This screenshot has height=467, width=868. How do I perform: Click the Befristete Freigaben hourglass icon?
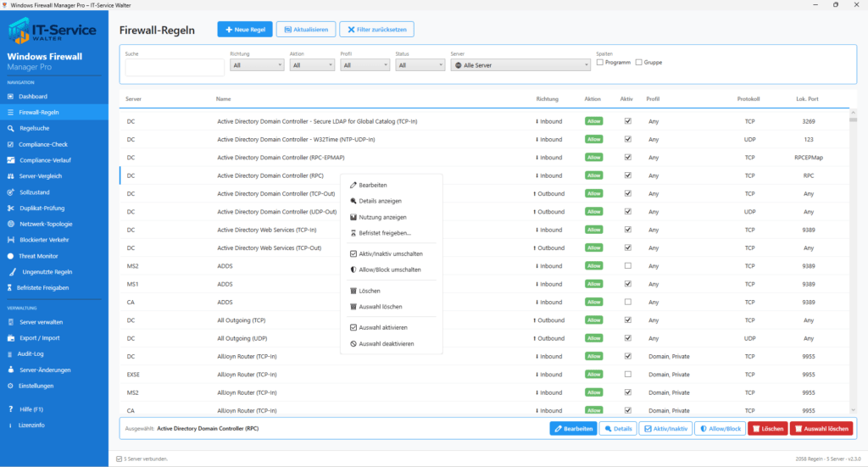(9, 287)
